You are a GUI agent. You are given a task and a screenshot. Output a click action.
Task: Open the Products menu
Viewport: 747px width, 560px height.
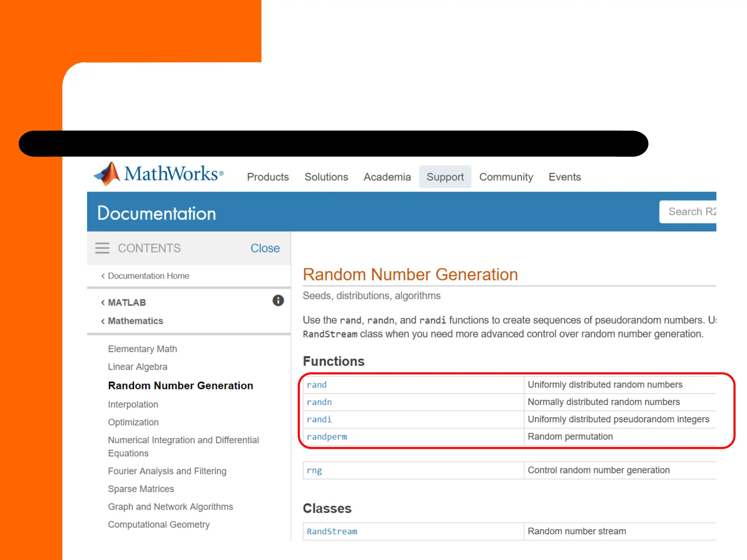pos(268,177)
